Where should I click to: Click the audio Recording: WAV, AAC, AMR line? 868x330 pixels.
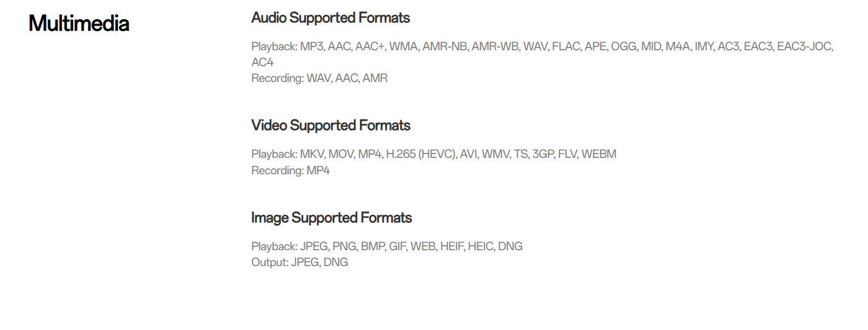pos(319,78)
